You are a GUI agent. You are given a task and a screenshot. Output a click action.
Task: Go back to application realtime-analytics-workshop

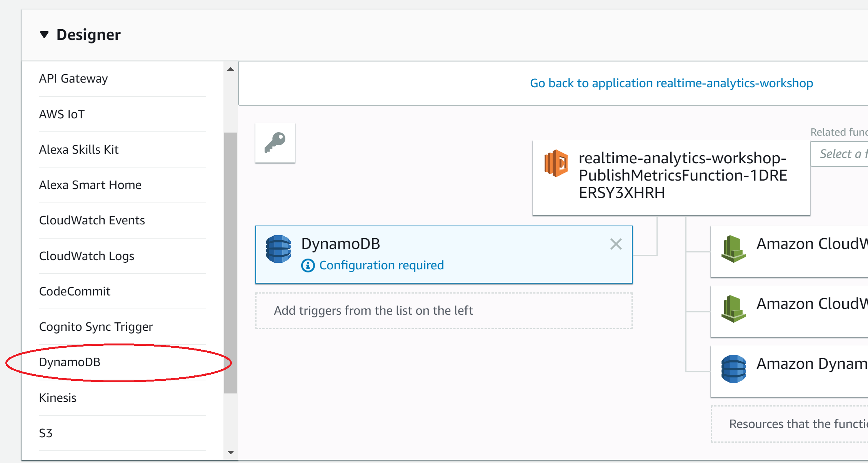[x=671, y=83]
